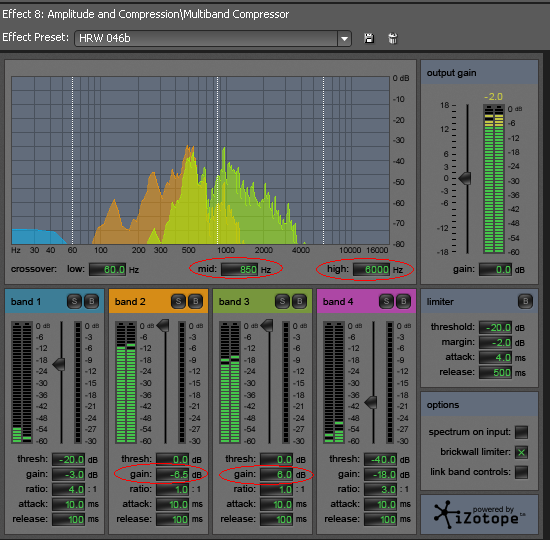Bypass band 2 with its B button
Image resolution: width=550 pixels, height=540 pixels.
pyautogui.click(x=195, y=301)
